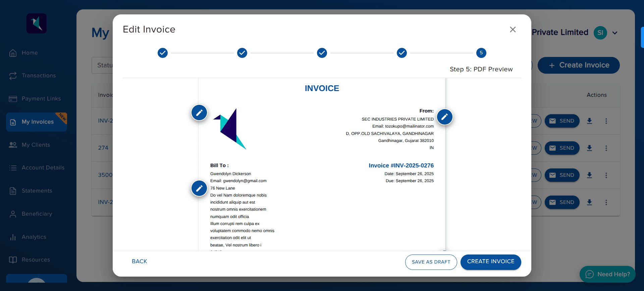Screen dimensions: 644x291
Task: Edit the From company details pencil icon
Action: pos(444,117)
